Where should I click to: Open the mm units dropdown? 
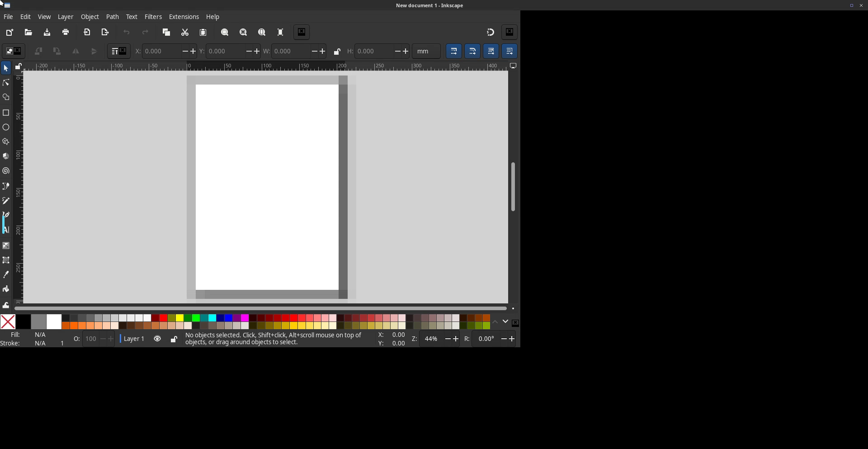[x=426, y=52]
